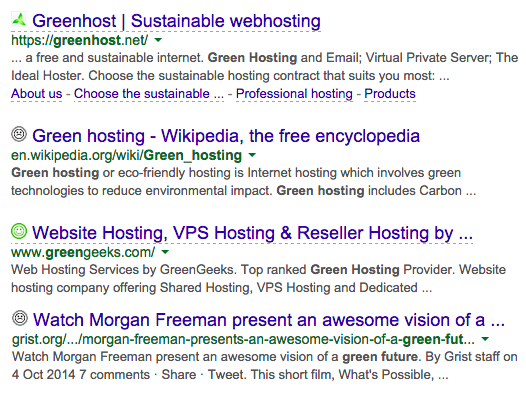This screenshot has width=526, height=397.
Task: Open Green hosting - Wikipedia result title
Action: [x=226, y=136]
